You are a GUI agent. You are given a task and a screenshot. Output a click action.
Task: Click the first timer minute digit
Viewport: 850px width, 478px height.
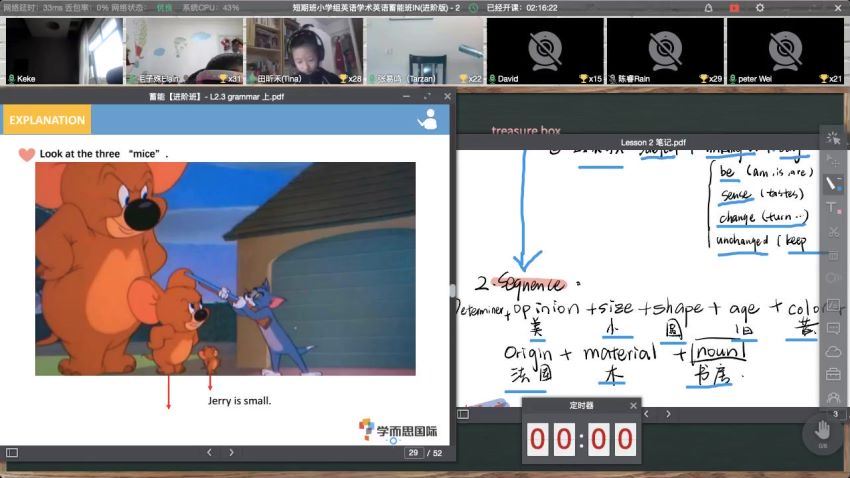[x=537, y=438]
